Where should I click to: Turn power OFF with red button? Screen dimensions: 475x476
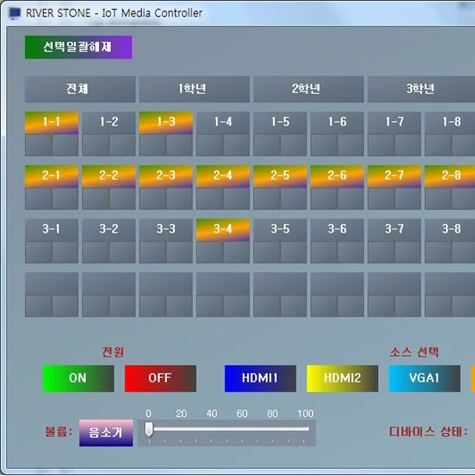pyautogui.click(x=160, y=378)
